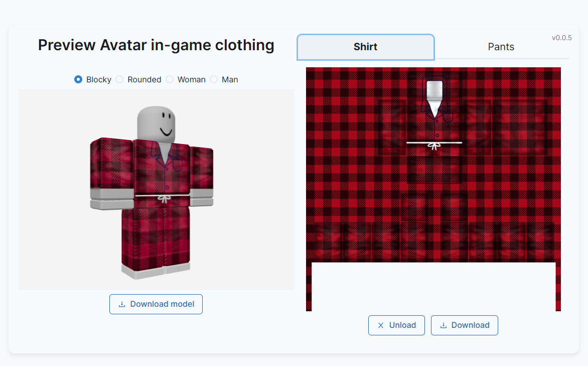Unload the shirt texture
Screen dimensions: 588x366
pos(396,325)
